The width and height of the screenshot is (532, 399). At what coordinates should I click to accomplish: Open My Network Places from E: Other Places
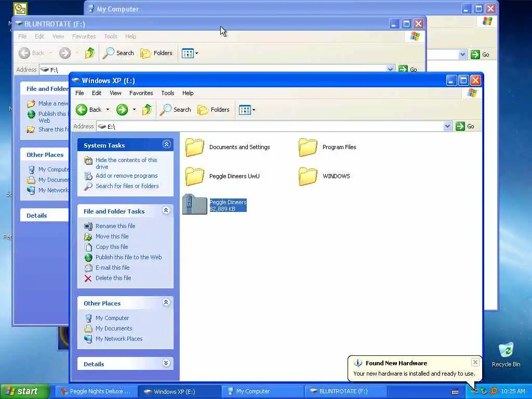pyautogui.click(x=119, y=339)
